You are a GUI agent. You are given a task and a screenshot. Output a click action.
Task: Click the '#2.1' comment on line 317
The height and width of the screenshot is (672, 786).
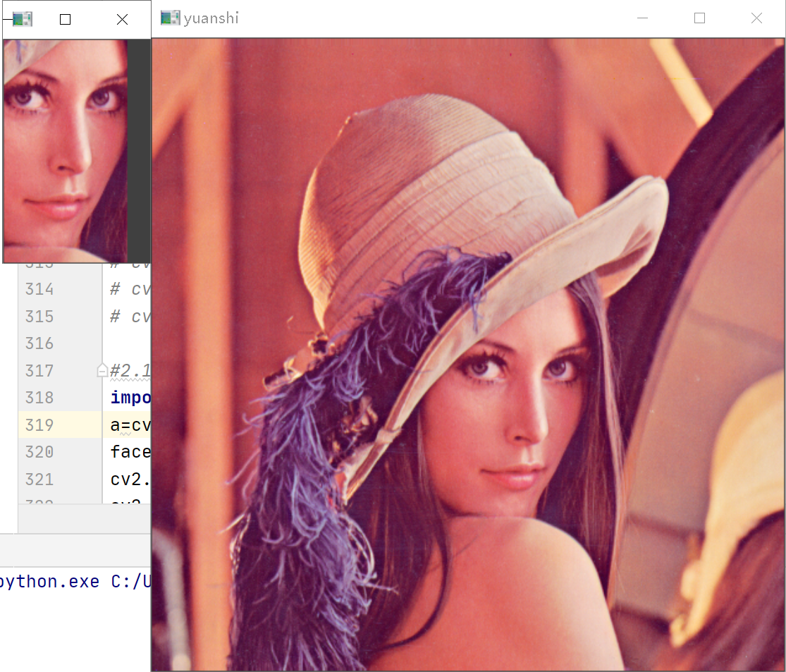tap(130, 371)
